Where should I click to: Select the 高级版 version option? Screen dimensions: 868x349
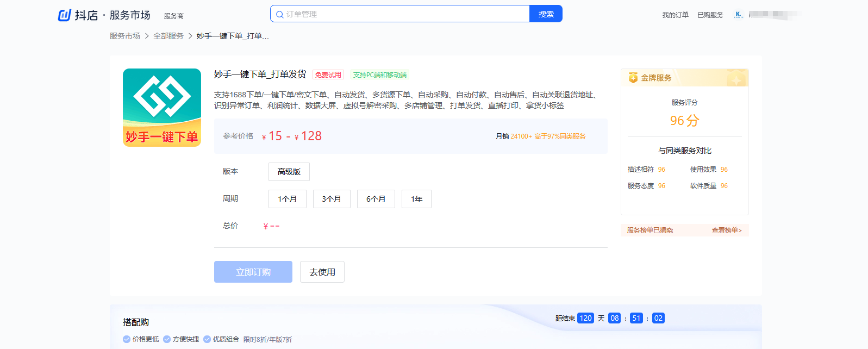pyautogui.click(x=289, y=172)
